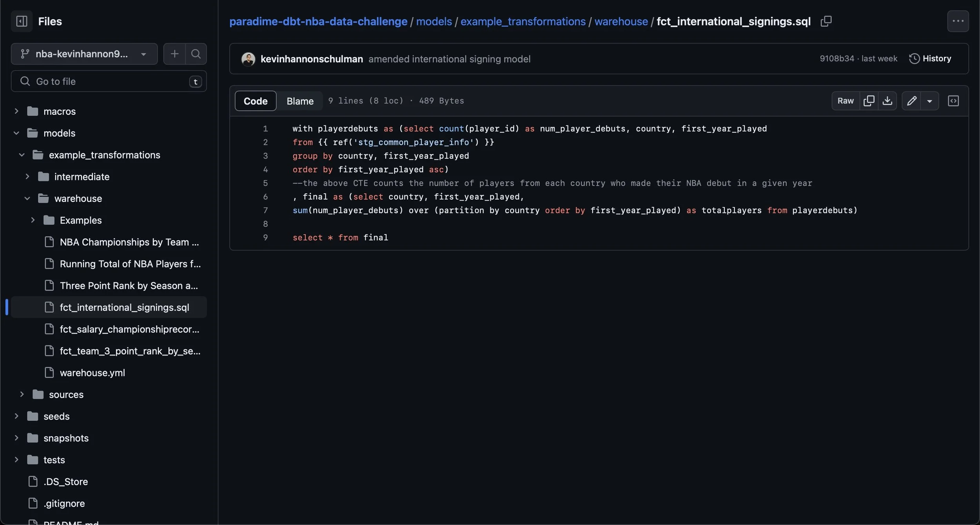Open the branch selector dropdown
980x525 pixels.
tap(84, 54)
